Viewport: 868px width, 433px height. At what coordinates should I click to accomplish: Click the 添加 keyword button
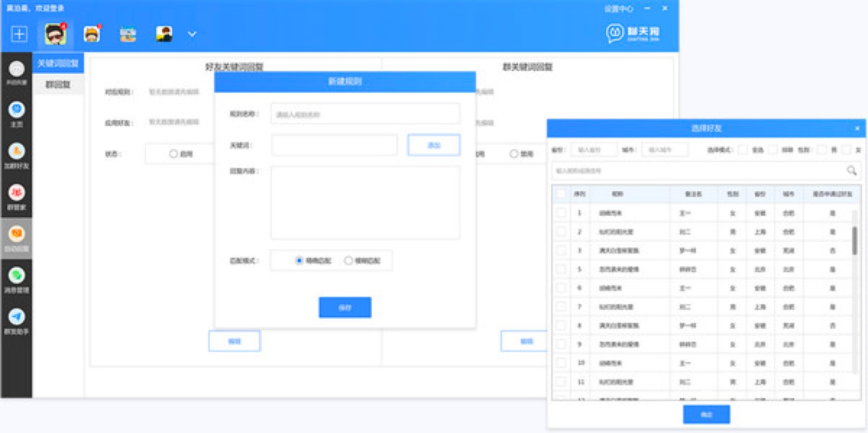434,145
